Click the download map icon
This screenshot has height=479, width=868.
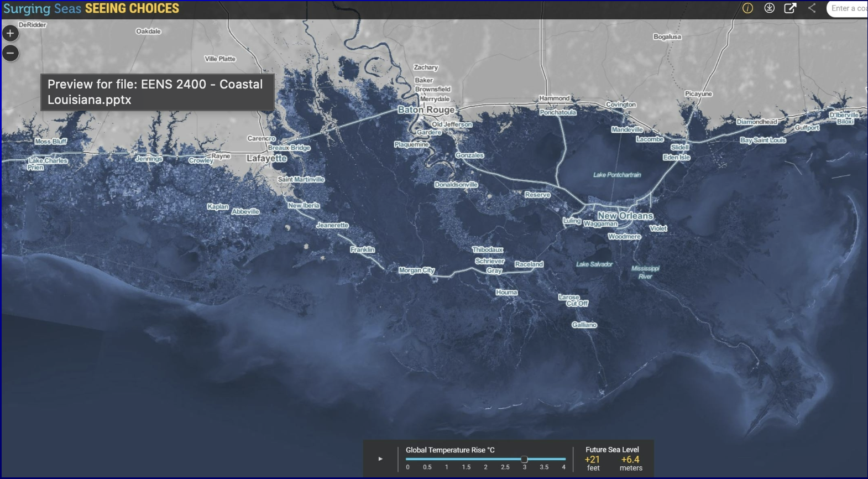[x=769, y=8]
